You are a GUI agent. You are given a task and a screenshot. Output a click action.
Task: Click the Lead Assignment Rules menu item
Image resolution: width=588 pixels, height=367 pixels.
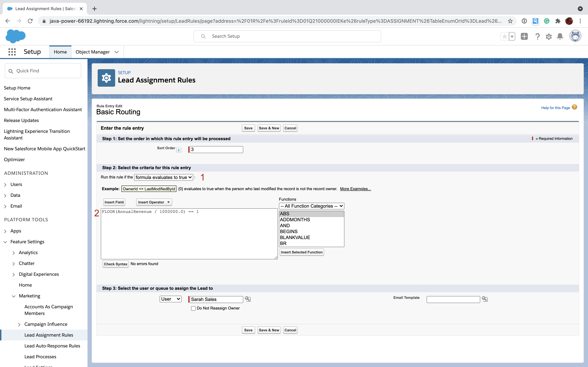click(49, 335)
